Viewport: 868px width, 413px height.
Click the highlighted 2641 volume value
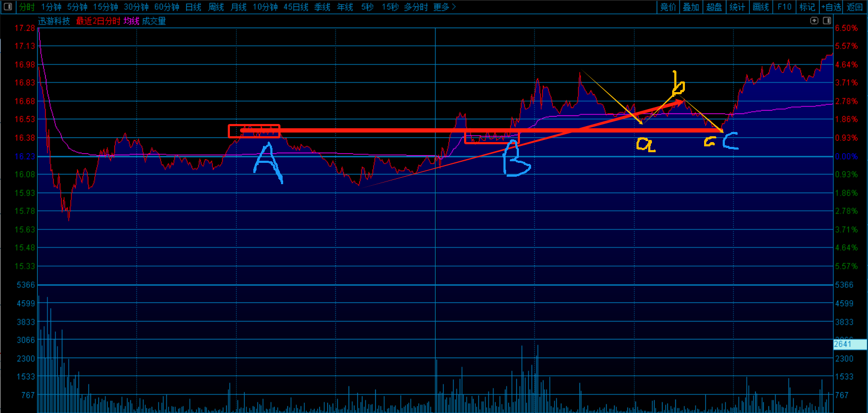pos(849,344)
